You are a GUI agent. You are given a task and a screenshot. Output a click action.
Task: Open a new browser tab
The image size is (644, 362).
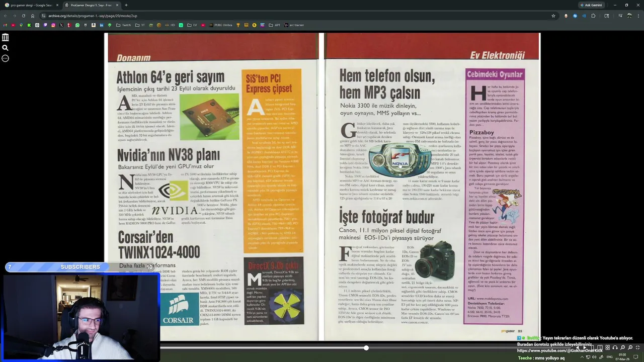[126, 5]
